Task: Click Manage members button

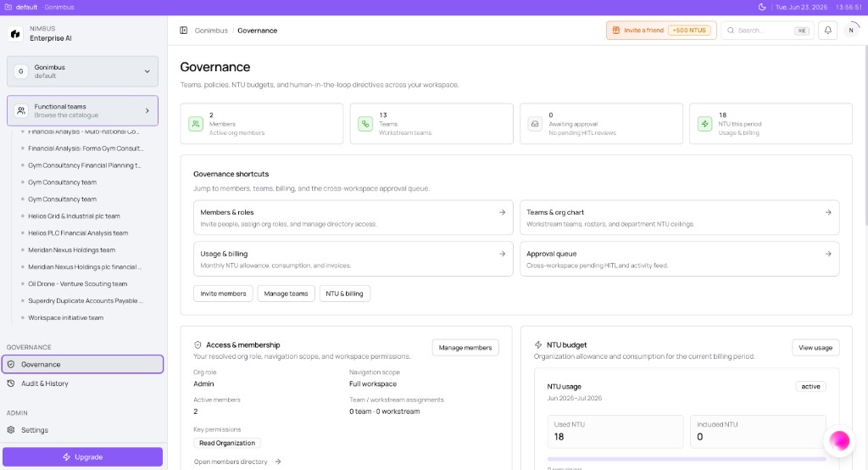Action: (465, 348)
